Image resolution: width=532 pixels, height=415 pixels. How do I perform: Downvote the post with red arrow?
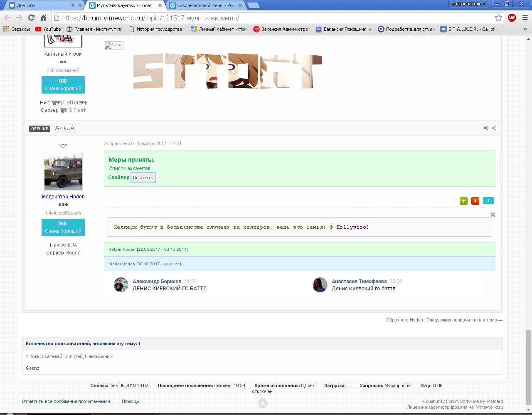click(x=475, y=201)
